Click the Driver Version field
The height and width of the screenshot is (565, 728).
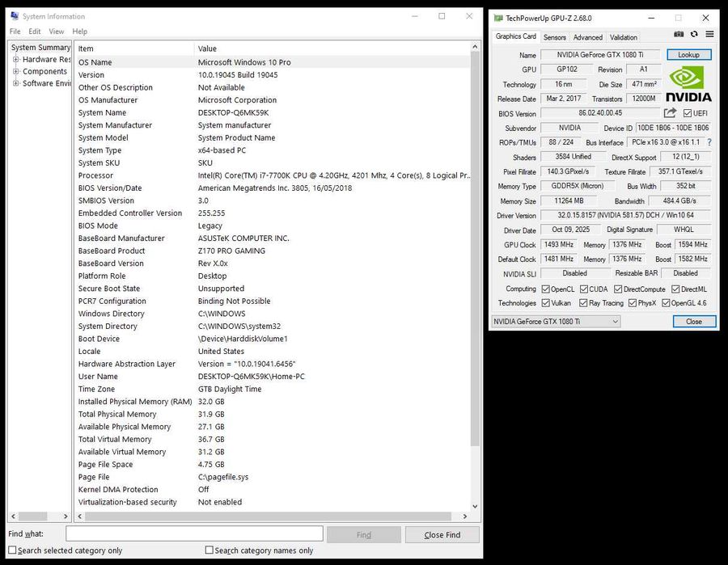click(626, 215)
